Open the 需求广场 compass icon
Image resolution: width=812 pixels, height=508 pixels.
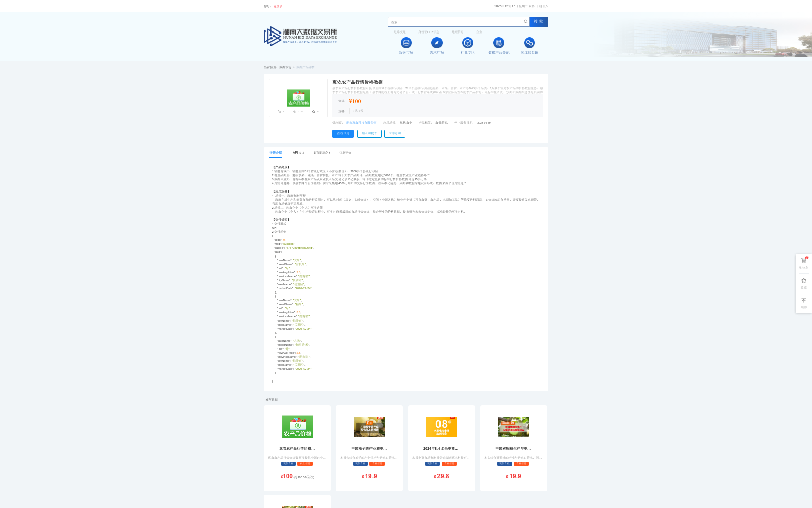437,43
